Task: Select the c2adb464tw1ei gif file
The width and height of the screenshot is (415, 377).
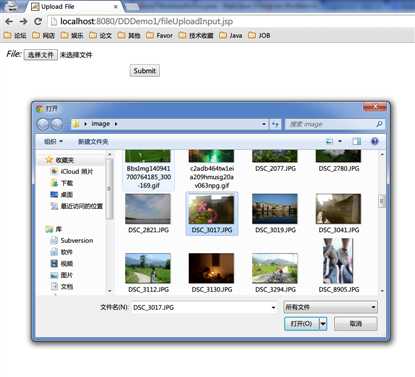Action: coord(211,170)
